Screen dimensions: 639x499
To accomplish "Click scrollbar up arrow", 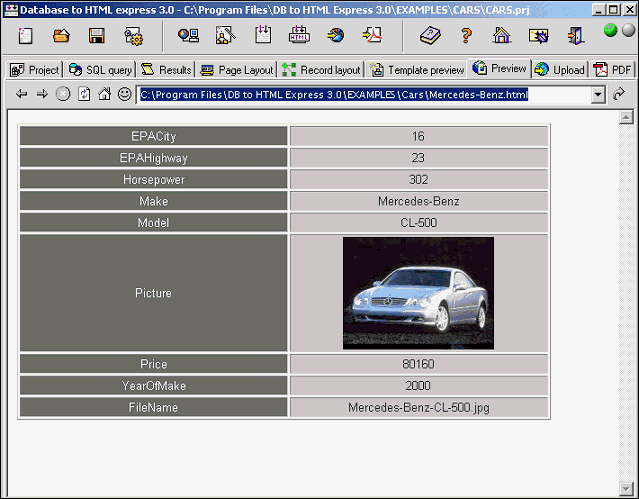I will (x=626, y=117).
